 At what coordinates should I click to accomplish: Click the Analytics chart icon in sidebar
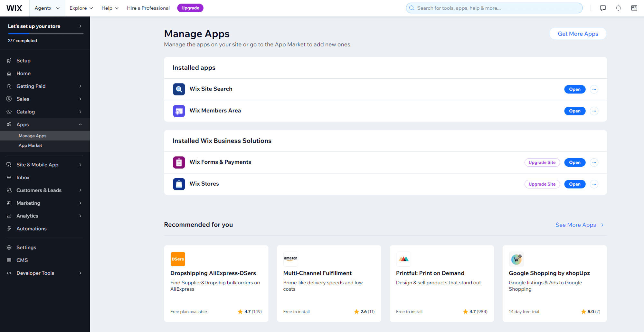[9, 216]
